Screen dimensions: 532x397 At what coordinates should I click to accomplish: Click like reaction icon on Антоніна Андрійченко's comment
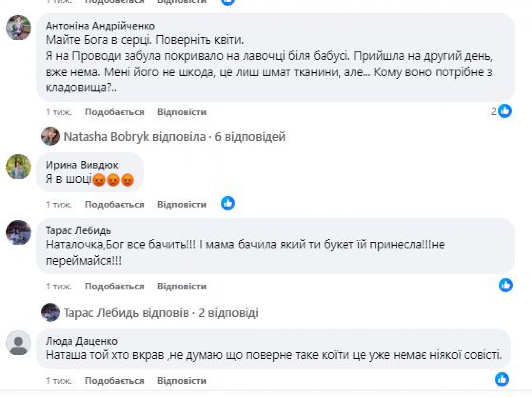(505, 111)
